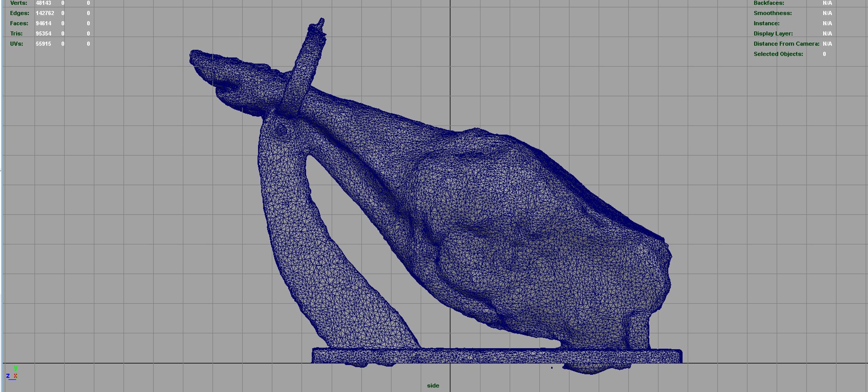This screenshot has width=868, height=392.
Task: Click the 'Display Layer:' label
Action: [773, 33]
